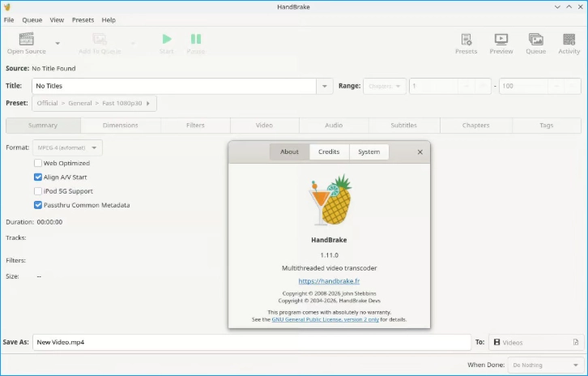Open the Open Source dropdown arrow
The width and height of the screenshot is (588, 376).
[x=58, y=43]
